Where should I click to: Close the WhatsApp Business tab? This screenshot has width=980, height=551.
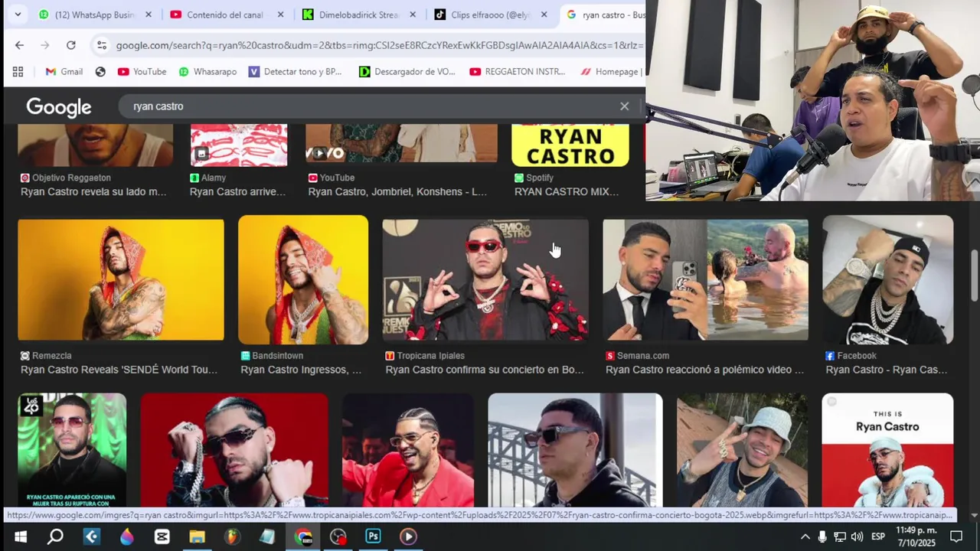149,15
